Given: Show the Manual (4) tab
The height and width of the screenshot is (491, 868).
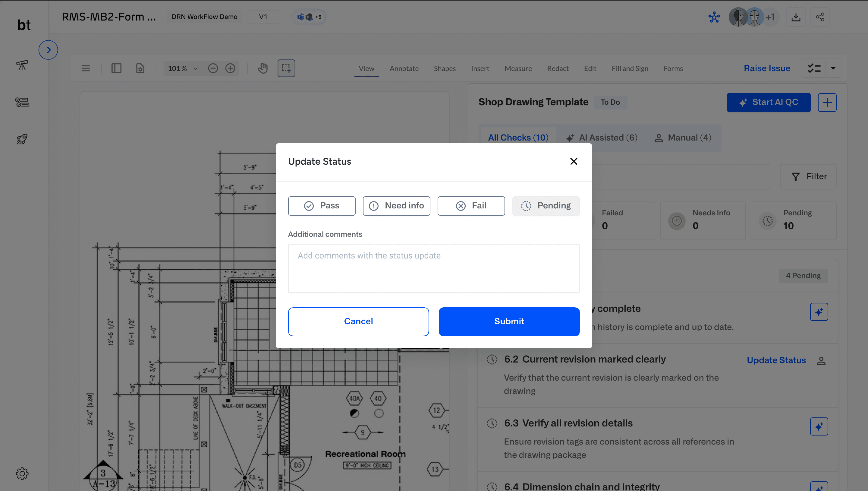Looking at the screenshot, I should tap(683, 138).
